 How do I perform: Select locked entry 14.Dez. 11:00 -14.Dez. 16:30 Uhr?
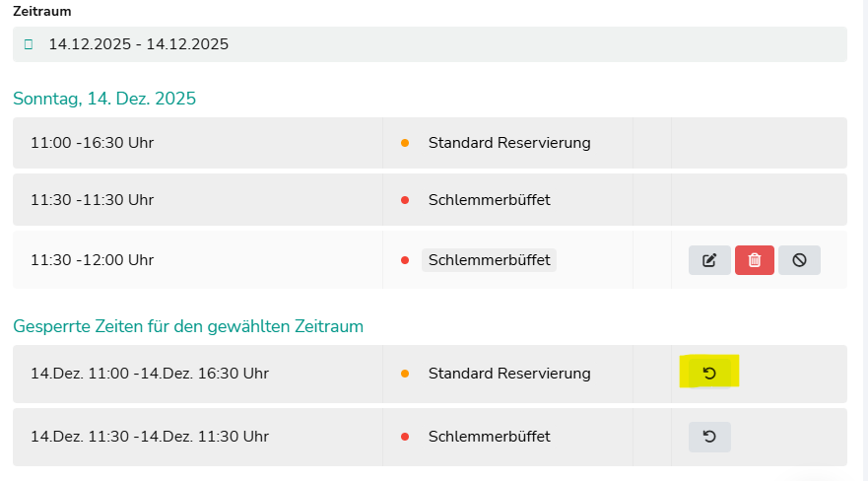[150, 374]
